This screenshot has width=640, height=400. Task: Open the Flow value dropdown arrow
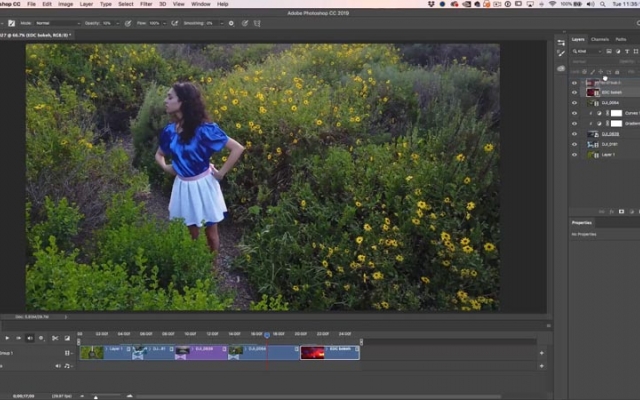click(x=164, y=23)
